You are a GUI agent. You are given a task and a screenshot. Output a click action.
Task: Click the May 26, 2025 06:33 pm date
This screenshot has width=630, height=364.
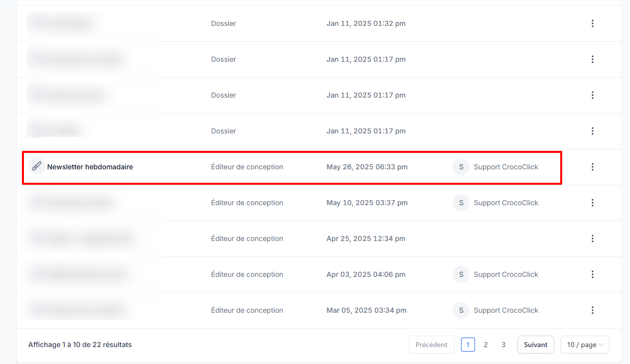[367, 167]
